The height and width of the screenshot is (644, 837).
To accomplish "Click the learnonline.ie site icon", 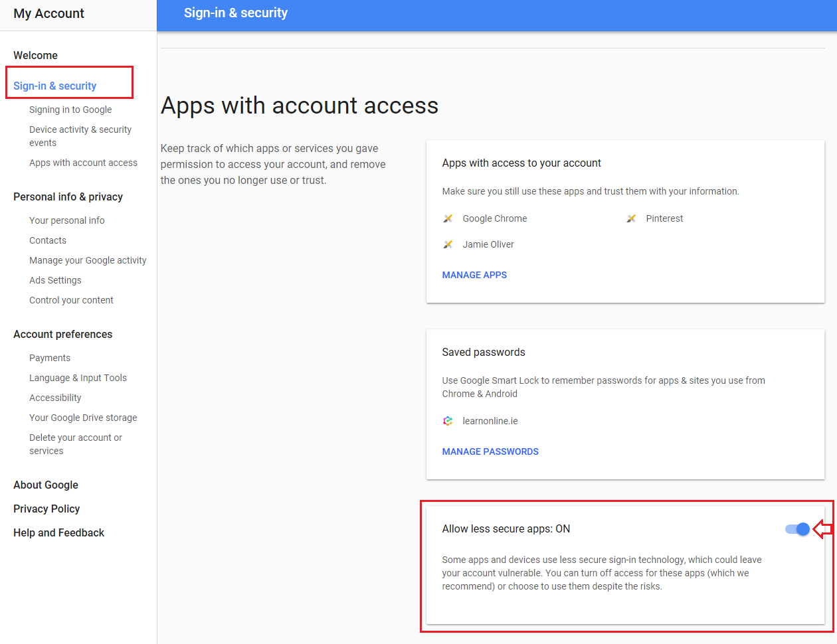I will point(448,421).
